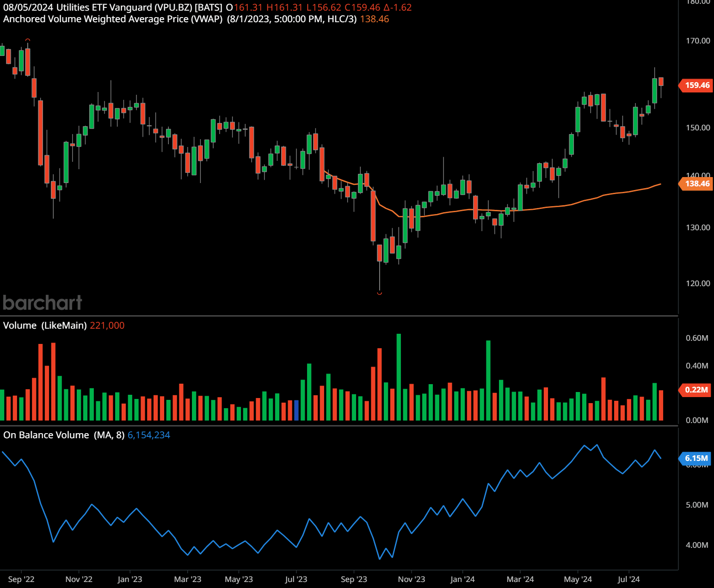Click the chart title 'Utilities ETF Vanguard (VPU.BZ)'
The image size is (714, 588).
tap(124, 7)
